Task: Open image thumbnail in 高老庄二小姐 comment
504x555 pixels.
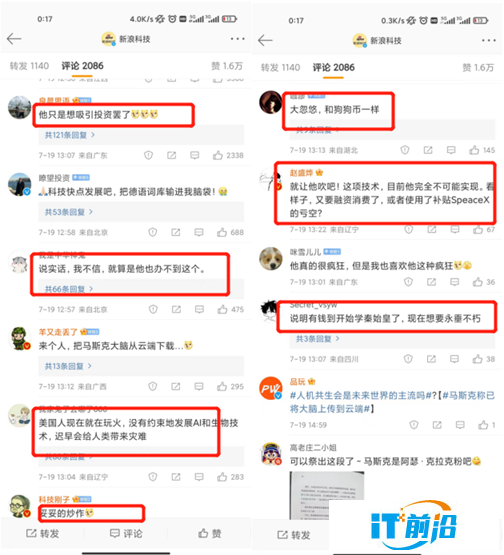Action: [327, 495]
